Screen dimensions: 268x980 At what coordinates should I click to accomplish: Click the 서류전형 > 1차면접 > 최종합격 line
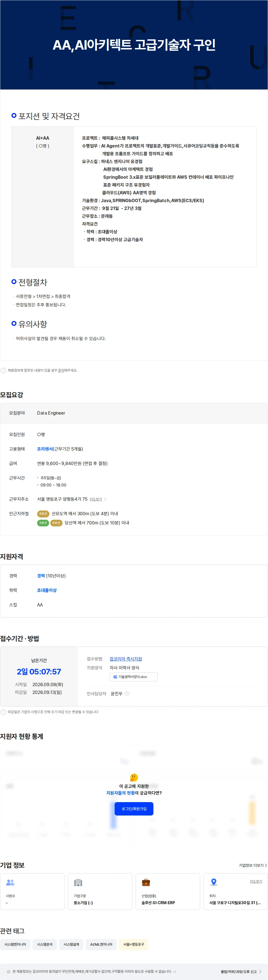click(43, 296)
